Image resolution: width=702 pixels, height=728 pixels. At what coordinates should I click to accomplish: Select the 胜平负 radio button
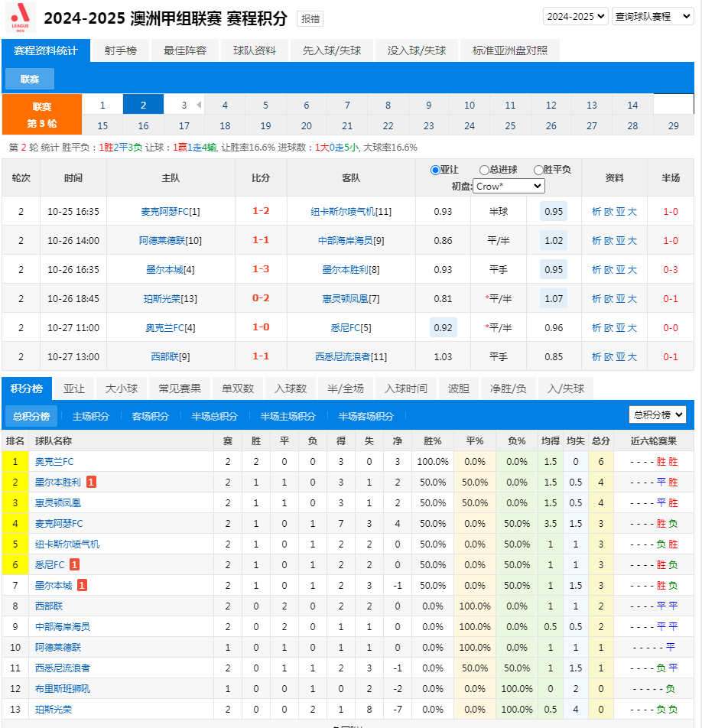(x=538, y=170)
